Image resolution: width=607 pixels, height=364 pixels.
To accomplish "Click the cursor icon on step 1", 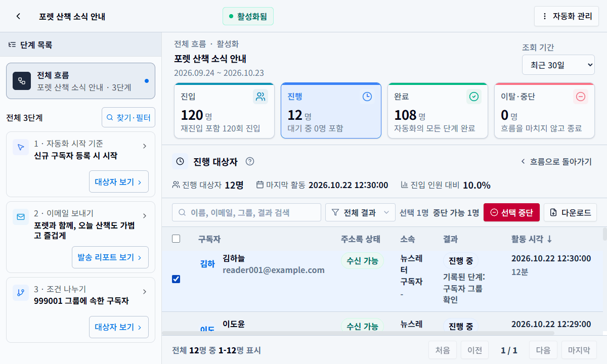I will [x=21, y=147].
